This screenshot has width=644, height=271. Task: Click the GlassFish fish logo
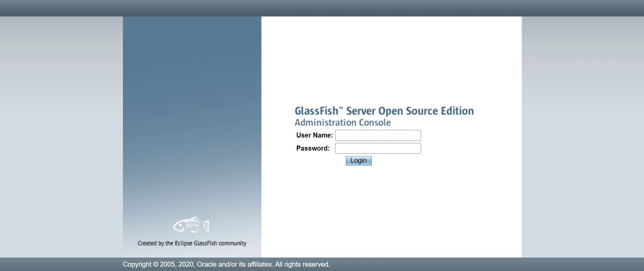tap(191, 225)
